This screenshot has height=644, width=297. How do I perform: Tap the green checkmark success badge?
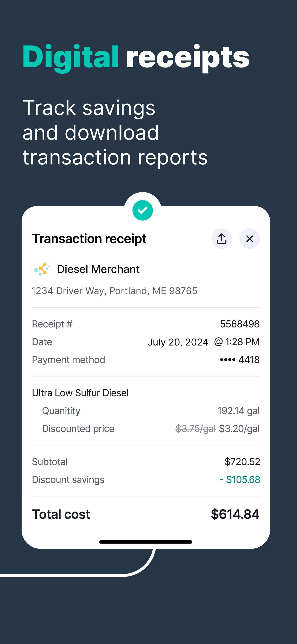point(143,210)
